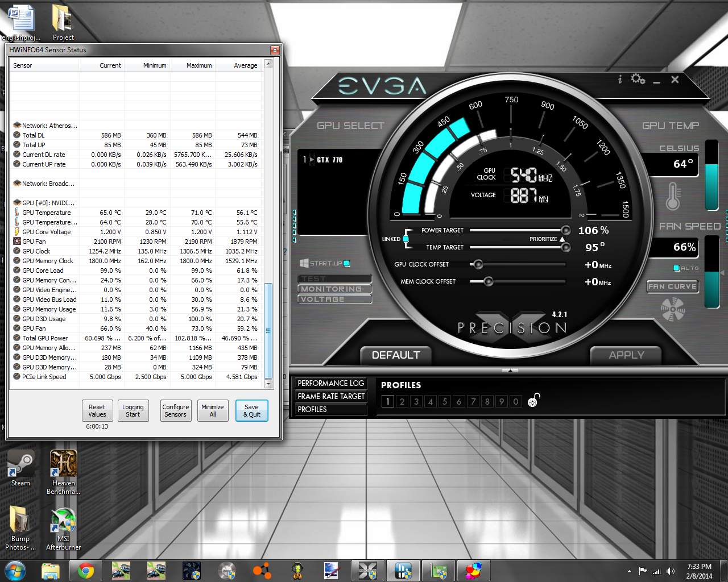The width and height of the screenshot is (728, 582).
Task: Click Save & Quit in HWiNFO
Action: pyautogui.click(x=251, y=410)
